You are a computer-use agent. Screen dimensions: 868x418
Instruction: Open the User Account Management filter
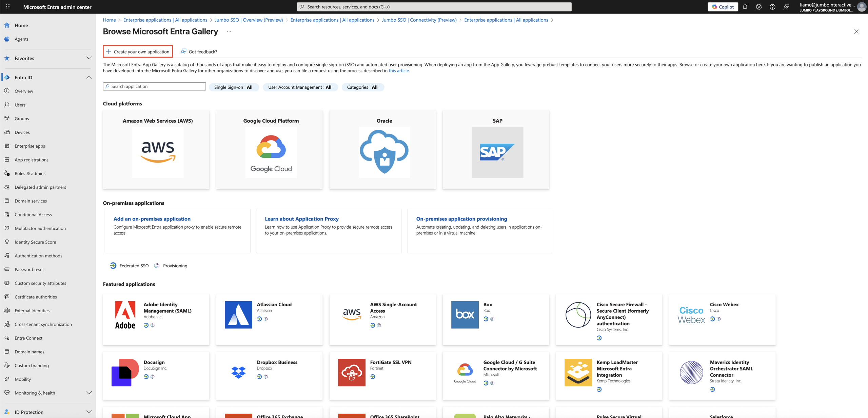[300, 87]
